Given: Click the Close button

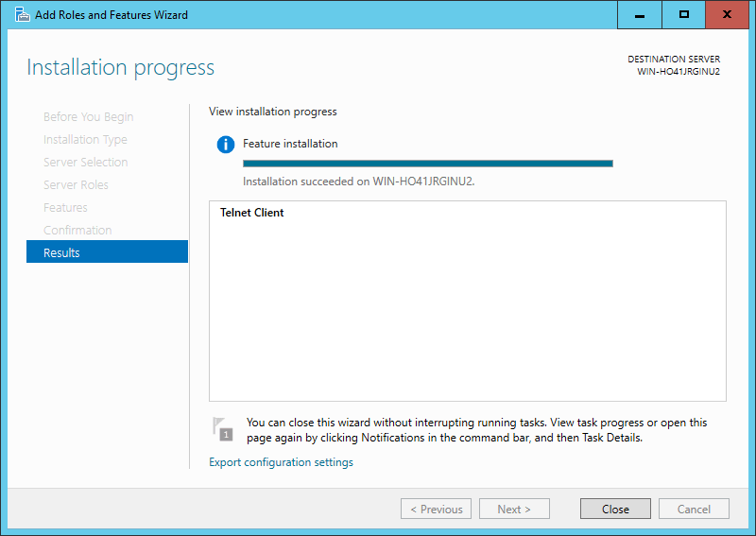Looking at the screenshot, I should [x=615, y=509].
